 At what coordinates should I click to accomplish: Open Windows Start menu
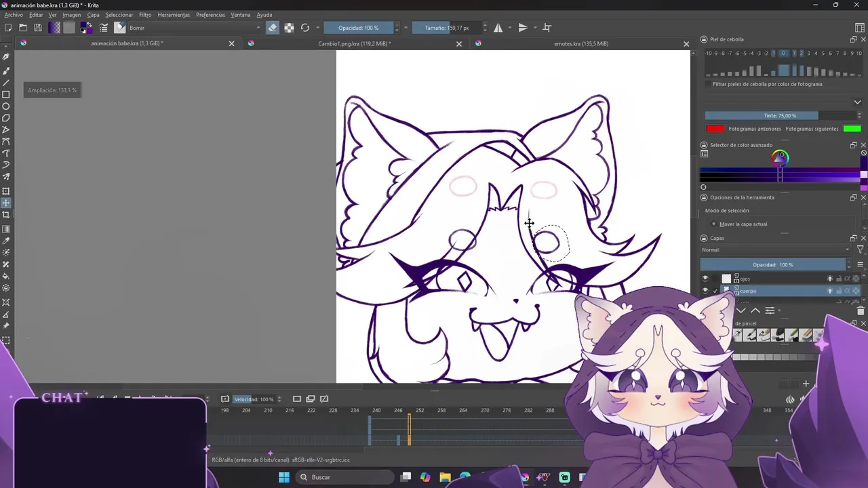coord(284,477)
